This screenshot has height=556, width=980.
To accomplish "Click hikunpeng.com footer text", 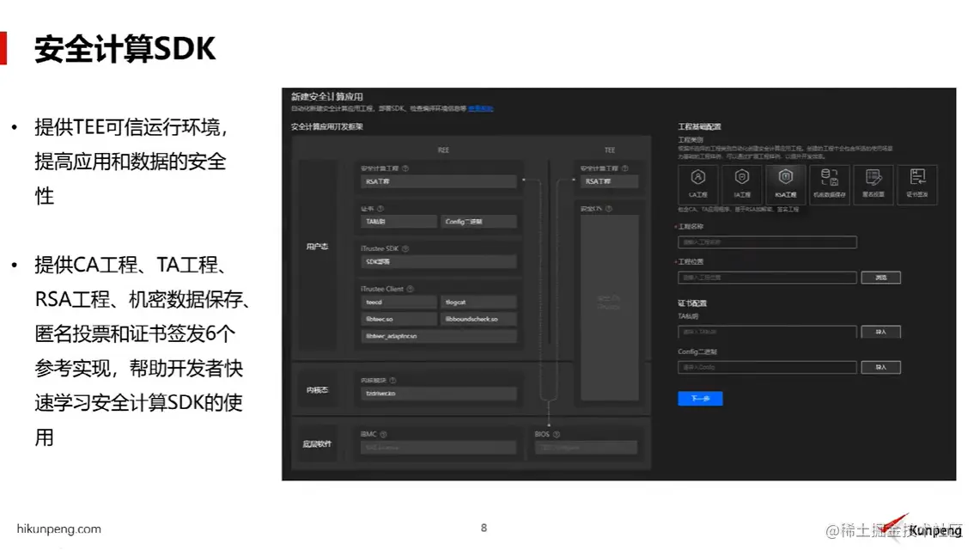I will point(58,529).
